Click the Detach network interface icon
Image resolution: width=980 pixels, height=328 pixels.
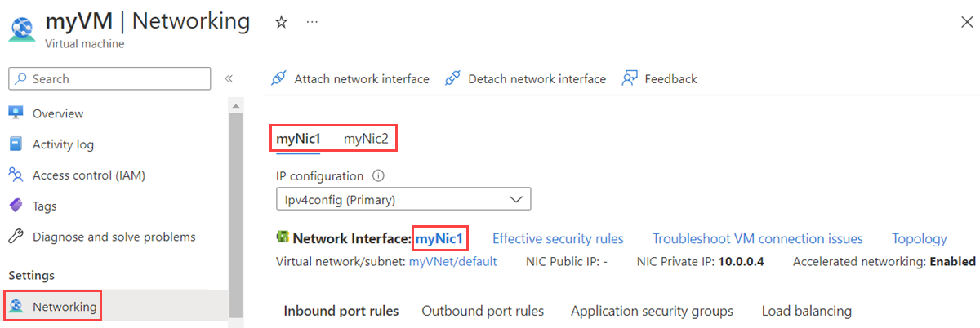[x=452, y=78]
